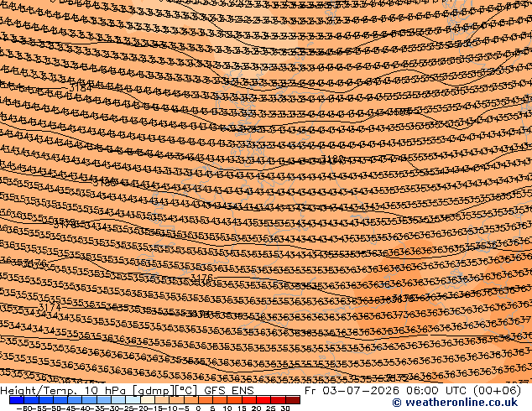The height and width of the screenshot is (411, 532).
Task: Click the 06:00 UTC (00+06) time label
Action: [x=462, y=391]
